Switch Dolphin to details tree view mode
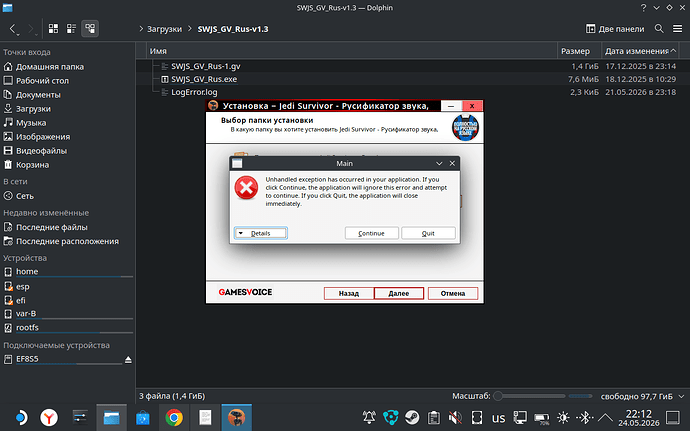690x431 pixels. (90, 29)
